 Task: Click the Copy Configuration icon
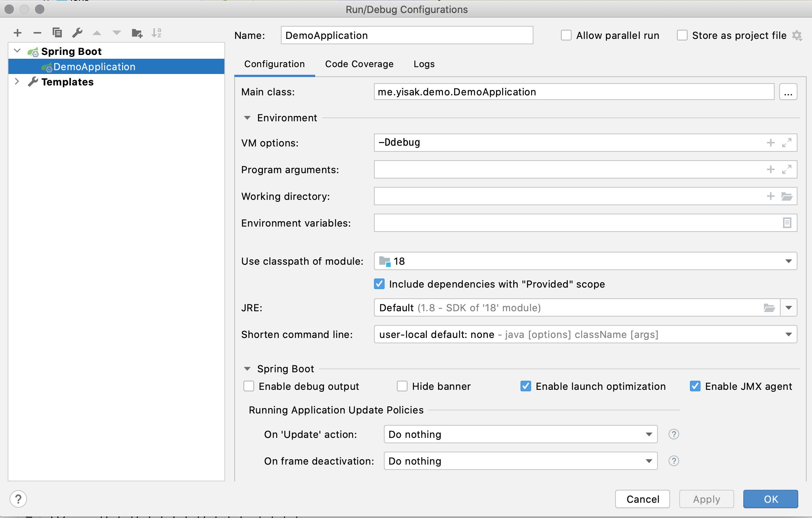click(x=57, y=33)
